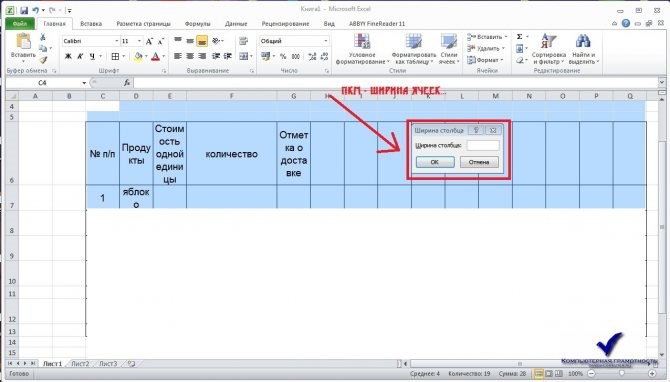Click the Merge and Center icon
Screen dimensions: 670x382
[244, 56]
